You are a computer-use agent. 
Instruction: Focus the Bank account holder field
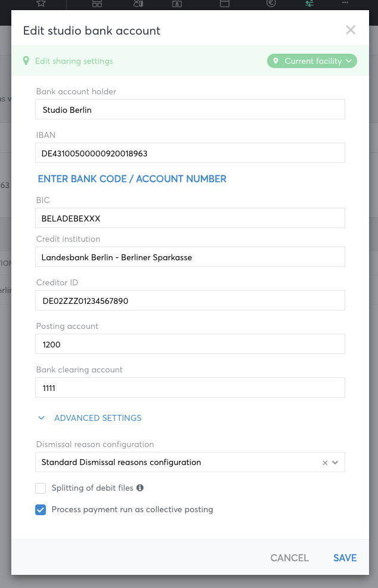(190, 109)
